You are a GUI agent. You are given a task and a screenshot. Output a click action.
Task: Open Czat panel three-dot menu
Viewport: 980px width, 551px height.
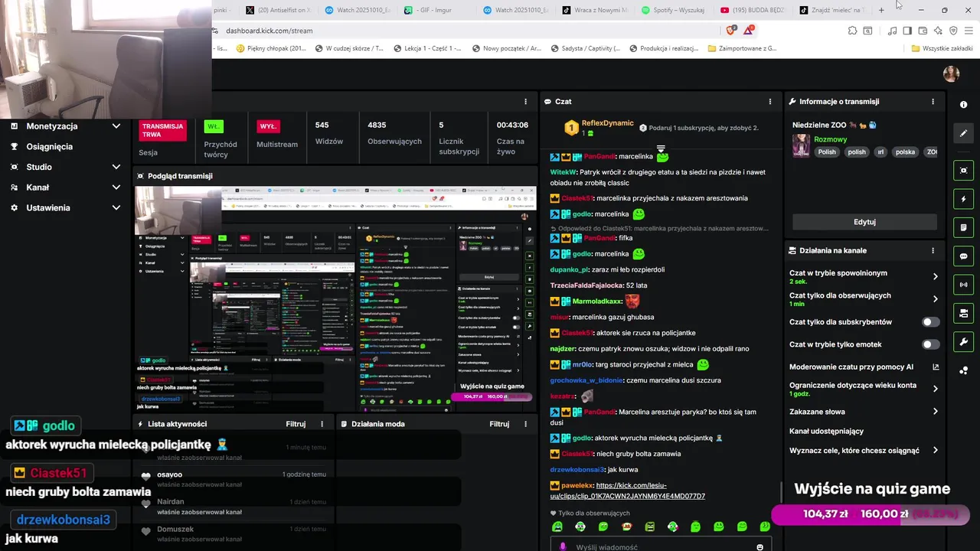(770, 101)
